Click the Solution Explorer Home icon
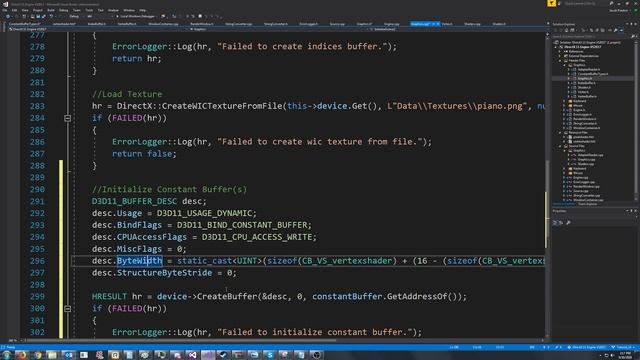Viewport: 640px width, 360px height. pos(567,30)
